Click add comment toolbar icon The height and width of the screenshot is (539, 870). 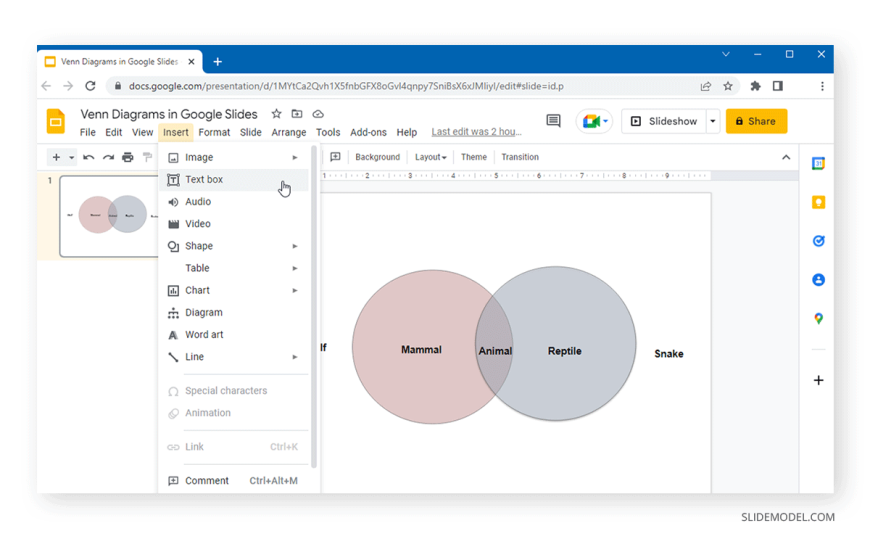tap(335, 157)
